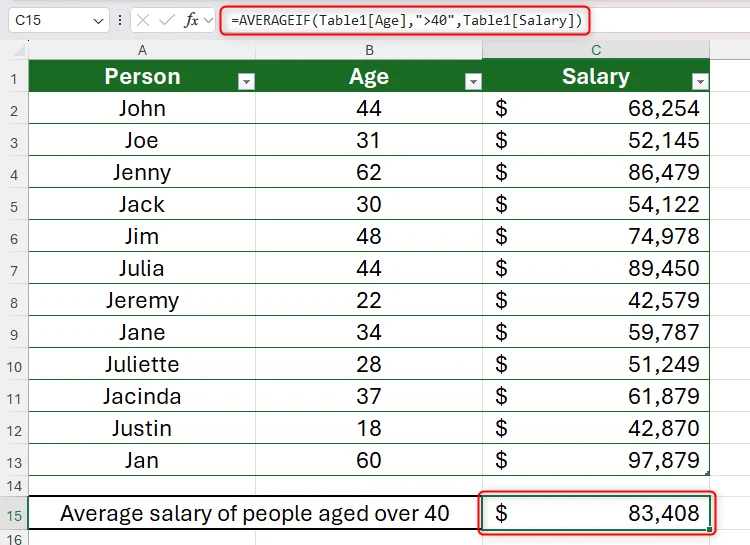Expand the function list chevron beside fx
Image resolution: width=750 pixels, height=545 pixels.
point(208,20)
